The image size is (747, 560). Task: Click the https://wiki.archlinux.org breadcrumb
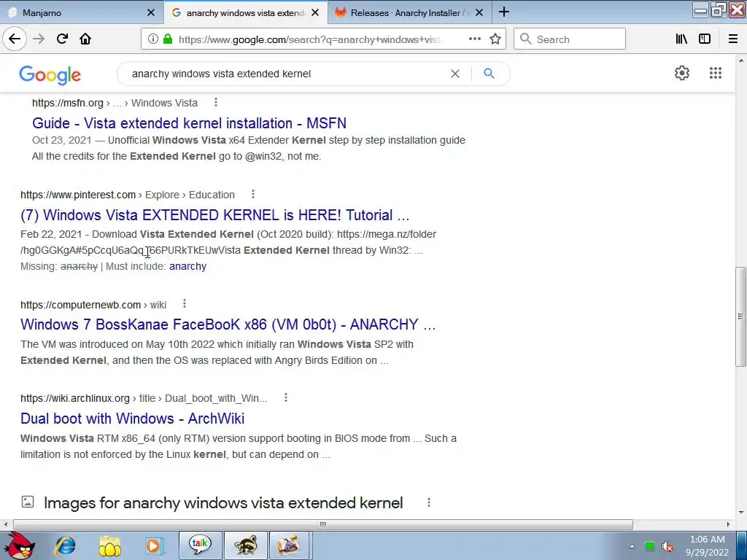tap(75, 398)
